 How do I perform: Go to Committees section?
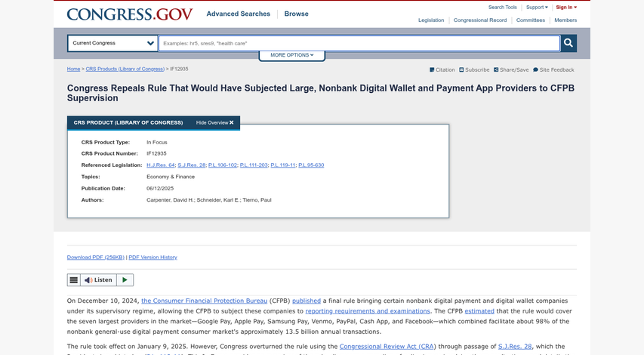(530, 20)
